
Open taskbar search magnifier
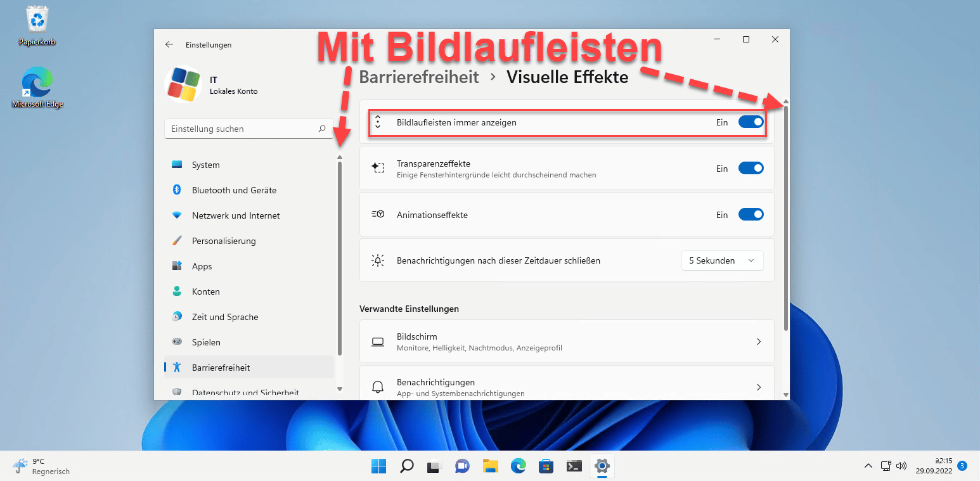tap(406, 466)
